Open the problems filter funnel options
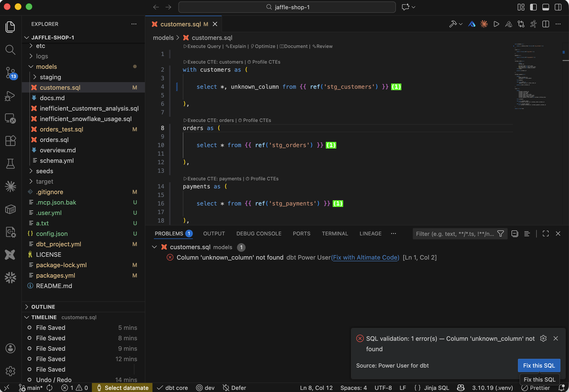The height and width of the screenshot is (392, 569). coord(500,233)
